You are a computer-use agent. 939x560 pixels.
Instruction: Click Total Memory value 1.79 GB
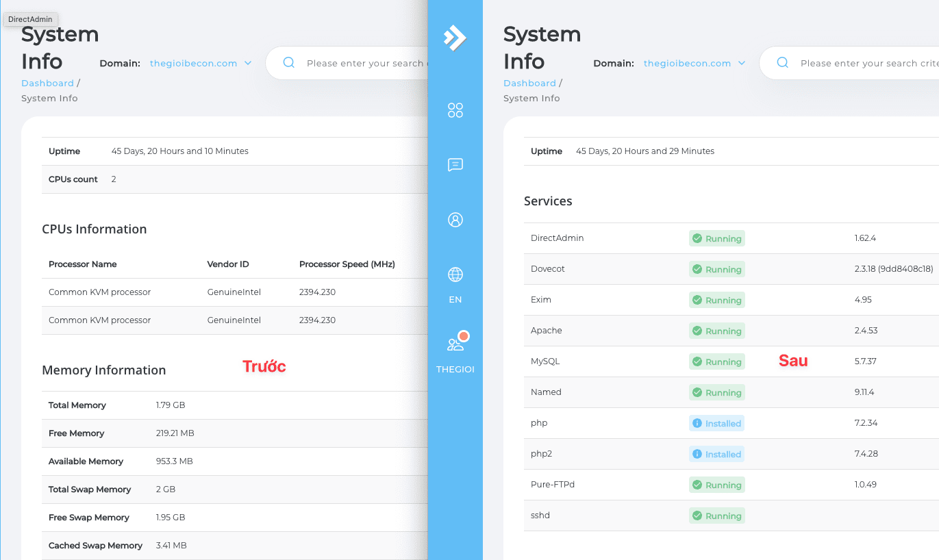[x=171, y=405]
